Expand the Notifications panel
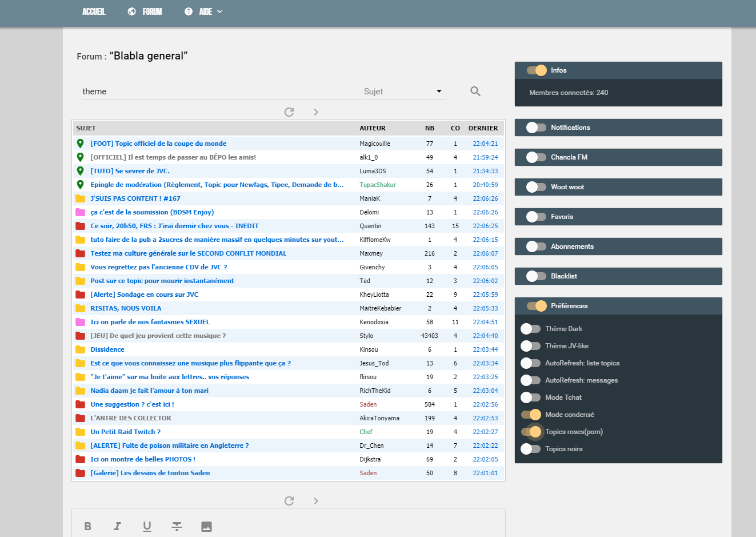Image resolution: width=756 pixels, height=537 pixels. coord(536,128)
